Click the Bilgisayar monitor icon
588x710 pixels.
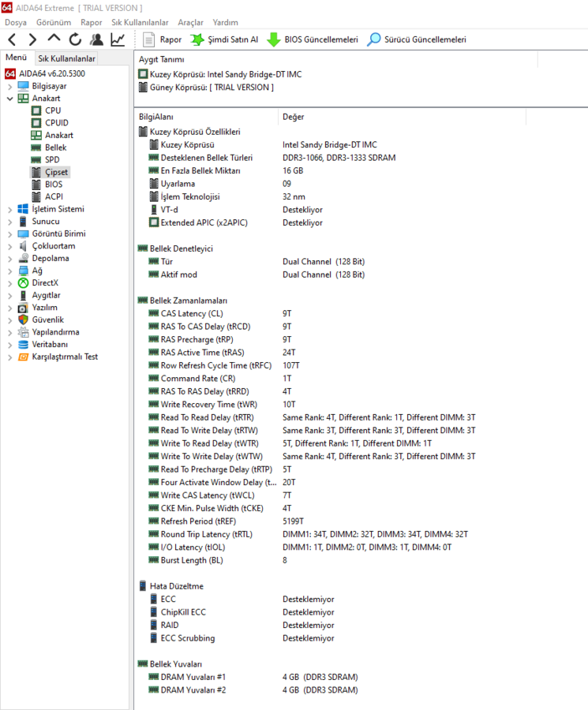(x=23, y=86)
